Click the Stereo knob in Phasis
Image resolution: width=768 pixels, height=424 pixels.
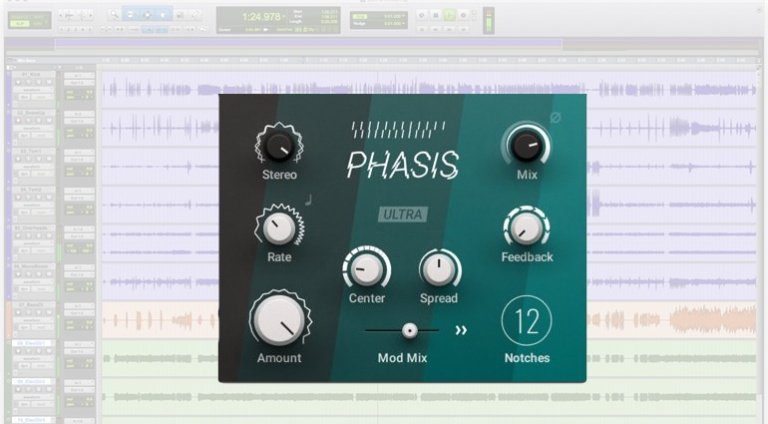coord(279,144)
